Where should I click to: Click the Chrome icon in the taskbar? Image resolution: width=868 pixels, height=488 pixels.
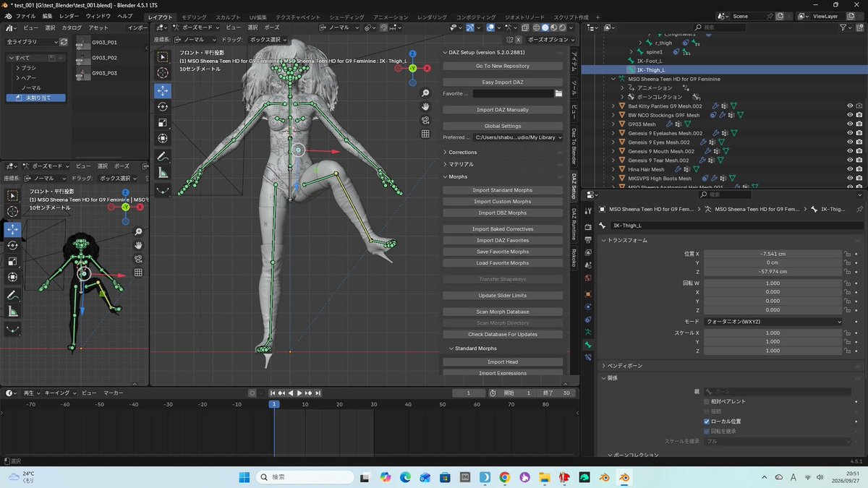pyautogui.click(x=504, y=477)
